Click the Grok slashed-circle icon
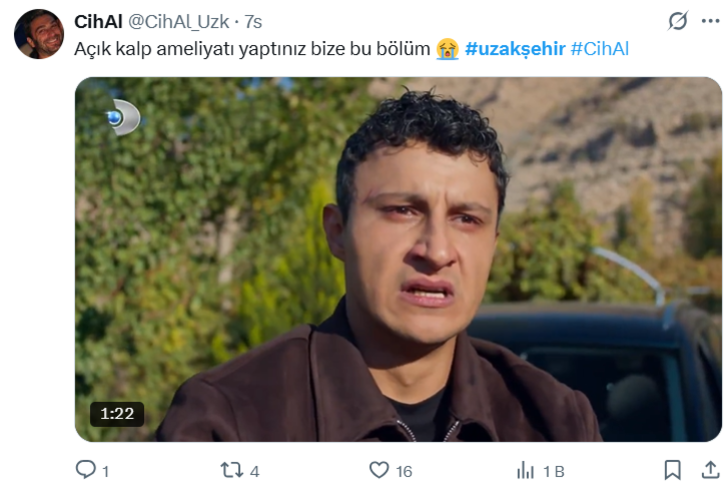This screenshot has height=493, width=728. click(678, 21)
